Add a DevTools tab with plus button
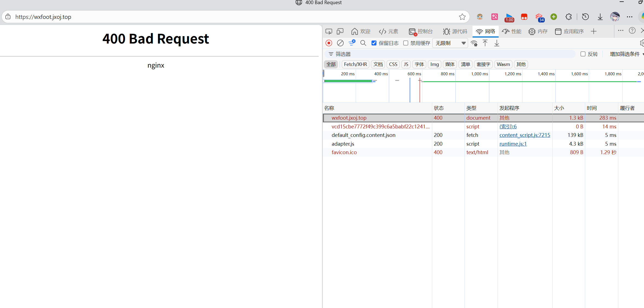The width and height of the screenshot is (644, 308). click(x=593, y=31)
